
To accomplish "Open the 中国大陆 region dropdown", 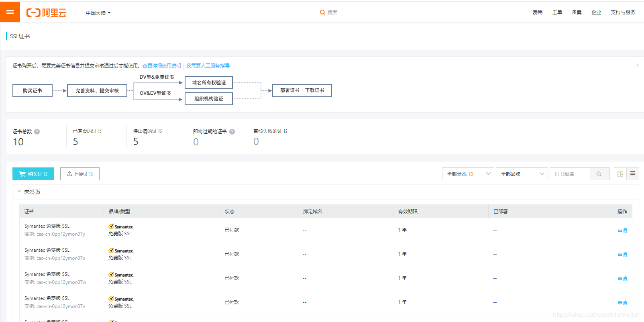I will [98, 13].
